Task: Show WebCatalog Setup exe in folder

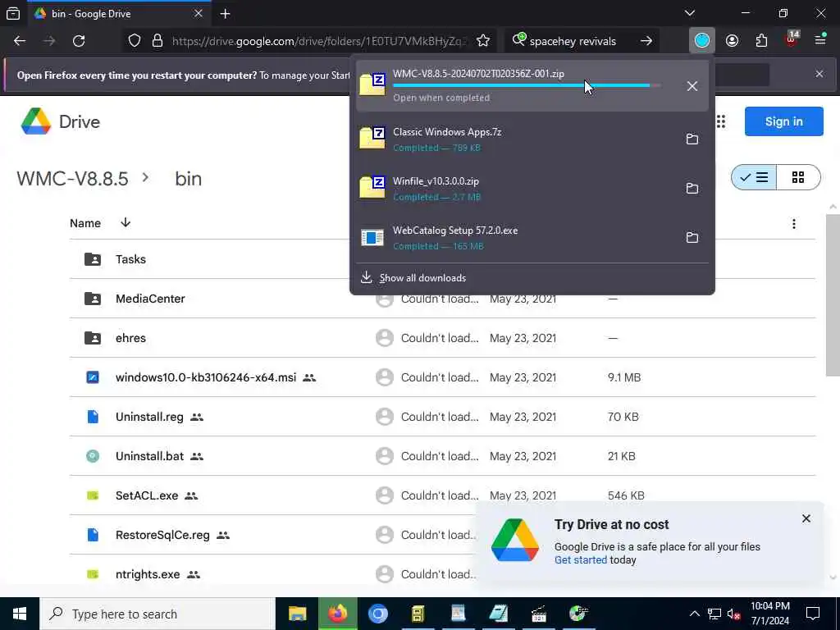Action: 692,238
